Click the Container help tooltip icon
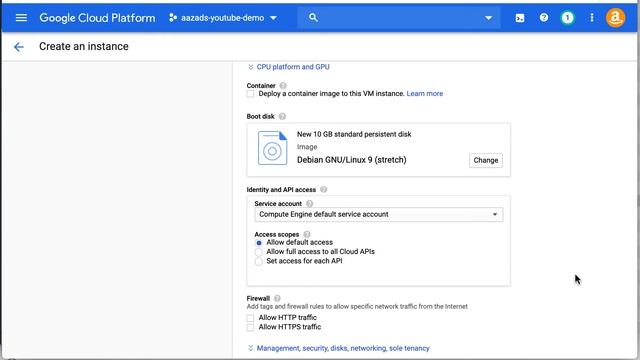 click(x=283, y=85)
